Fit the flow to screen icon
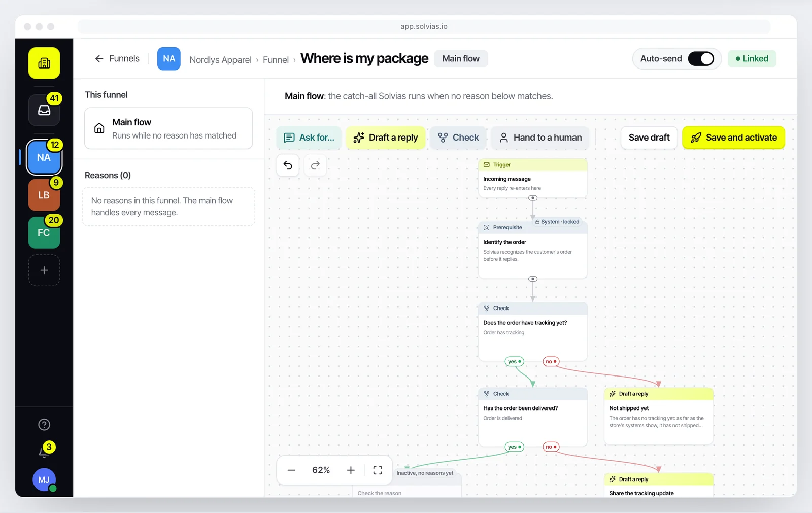 click(378, 470)
